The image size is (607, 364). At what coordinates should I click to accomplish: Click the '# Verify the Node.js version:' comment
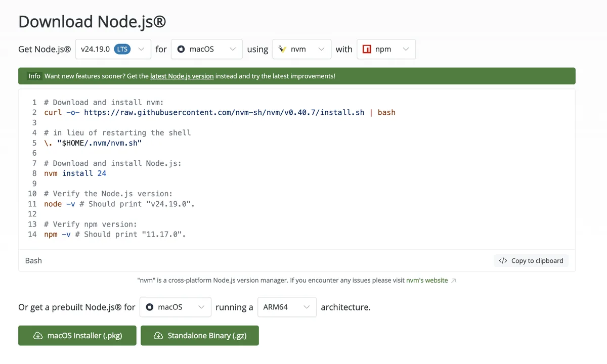108,194
